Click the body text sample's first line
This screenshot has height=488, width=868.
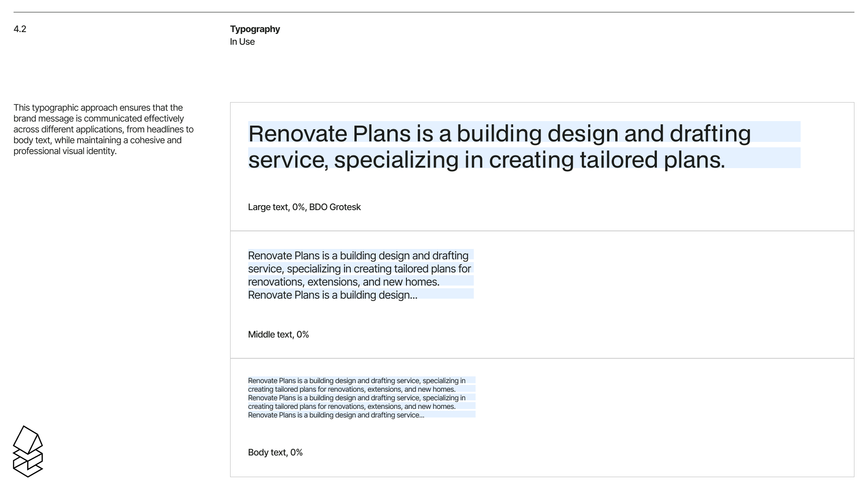(356, 380)
